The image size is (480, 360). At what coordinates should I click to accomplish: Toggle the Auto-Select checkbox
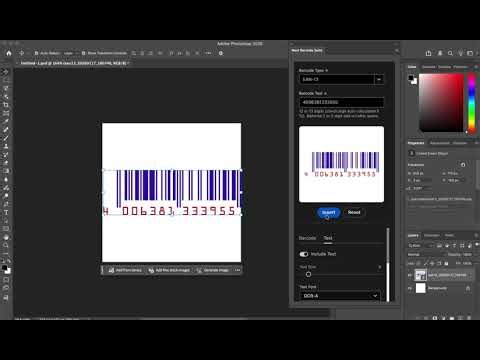click(x=36, y=53)
